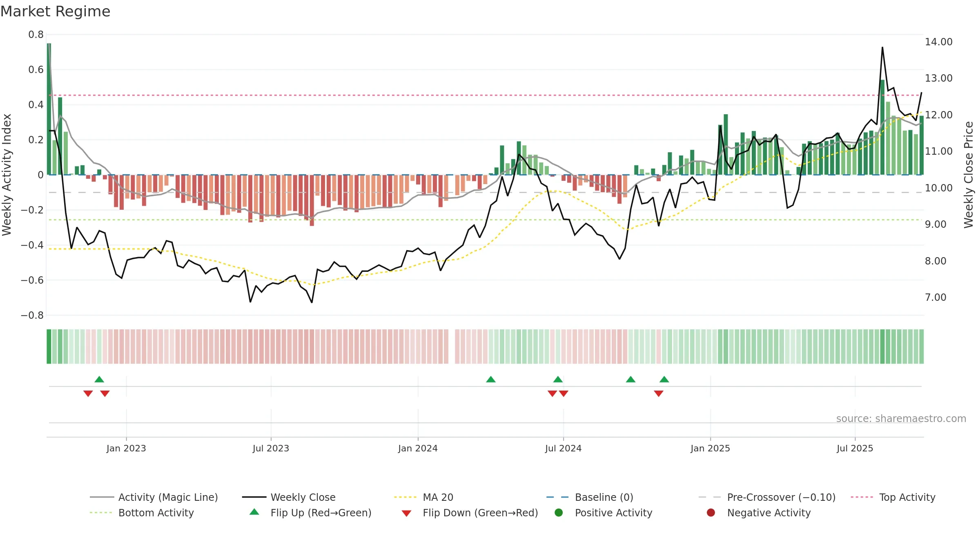Click the flip-up marker just before Jul 2024

[x=558, y=380]
